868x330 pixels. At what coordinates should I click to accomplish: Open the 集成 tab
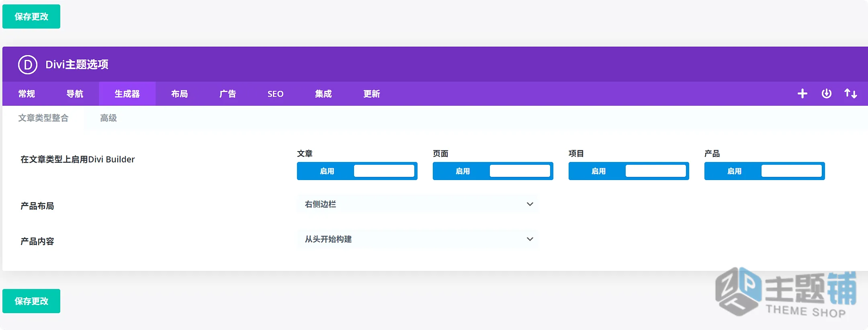click(x=323, y=94)
